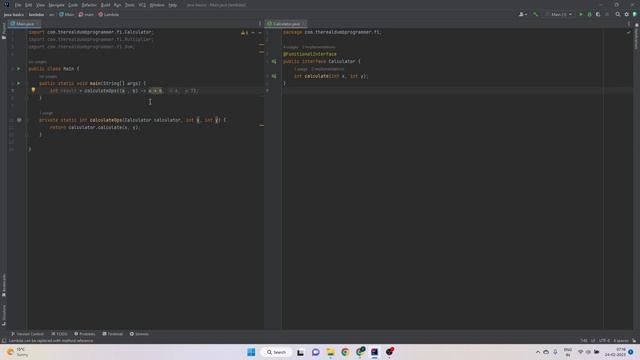
Task: Open the Bookmarks side panel
Action: pyautogui.click(x=4, y=285)
